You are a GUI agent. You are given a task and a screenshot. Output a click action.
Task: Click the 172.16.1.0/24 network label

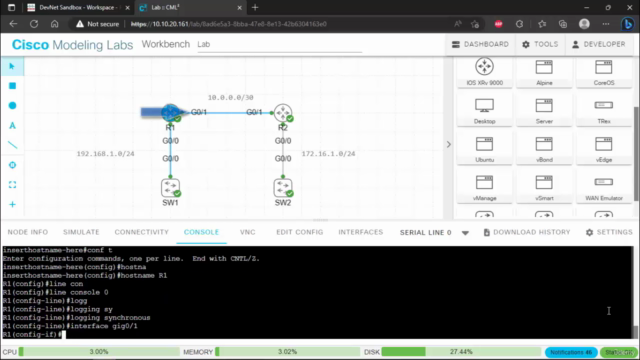click(x=328, y=153)
